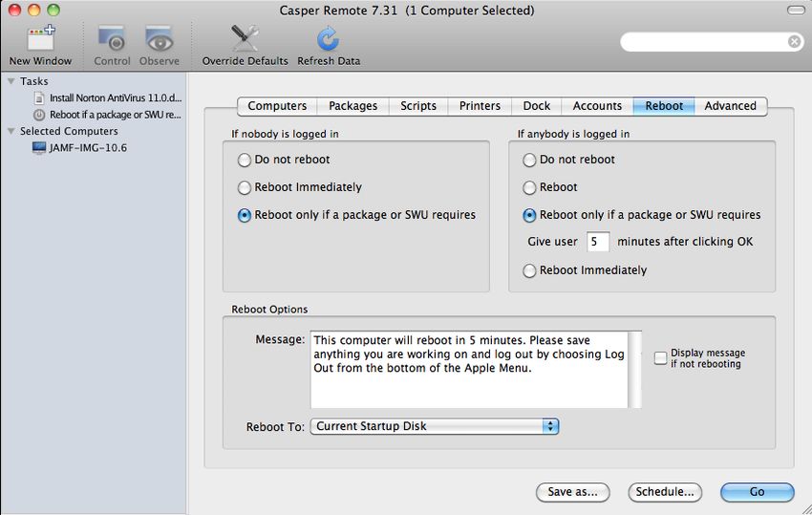This screenshot has height=515, width=812.
Task: Click the Message box vertical scrollbar
Action: coord(635,370)
